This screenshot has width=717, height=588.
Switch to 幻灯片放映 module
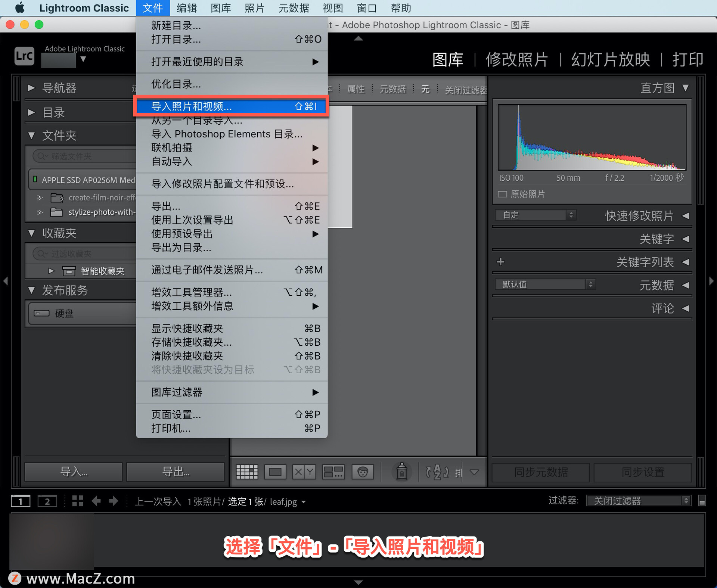[611, 59]
